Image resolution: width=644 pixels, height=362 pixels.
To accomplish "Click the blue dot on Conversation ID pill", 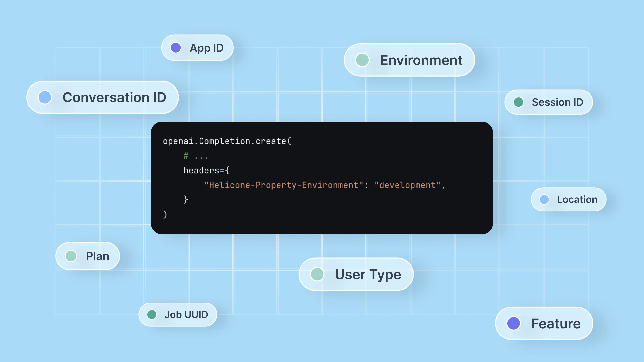I will click(45, 97).
